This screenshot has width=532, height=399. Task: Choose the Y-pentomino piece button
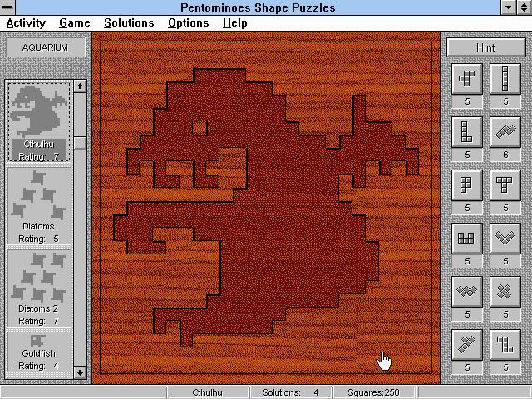467,345
